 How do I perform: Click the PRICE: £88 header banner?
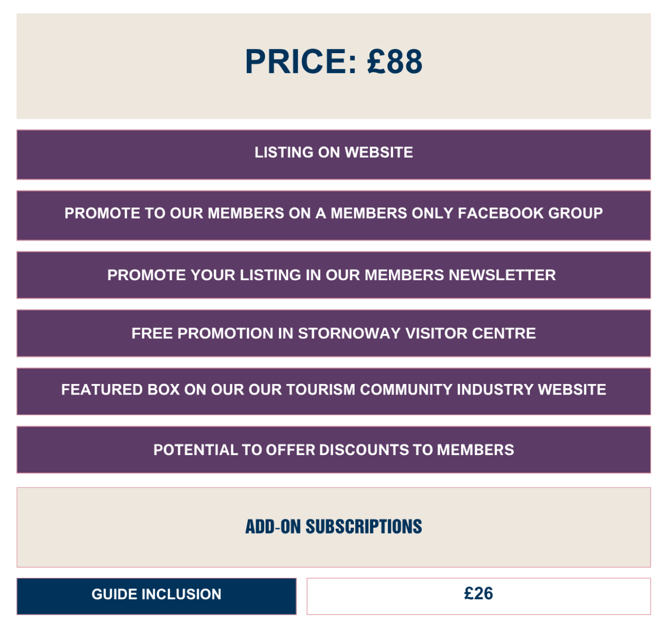pos(334,65)
